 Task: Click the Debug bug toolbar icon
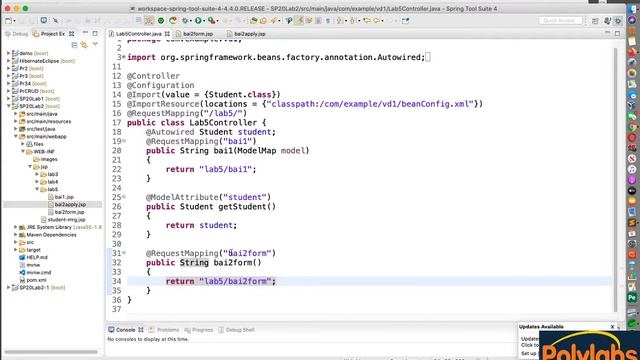(x=185, y=20)
